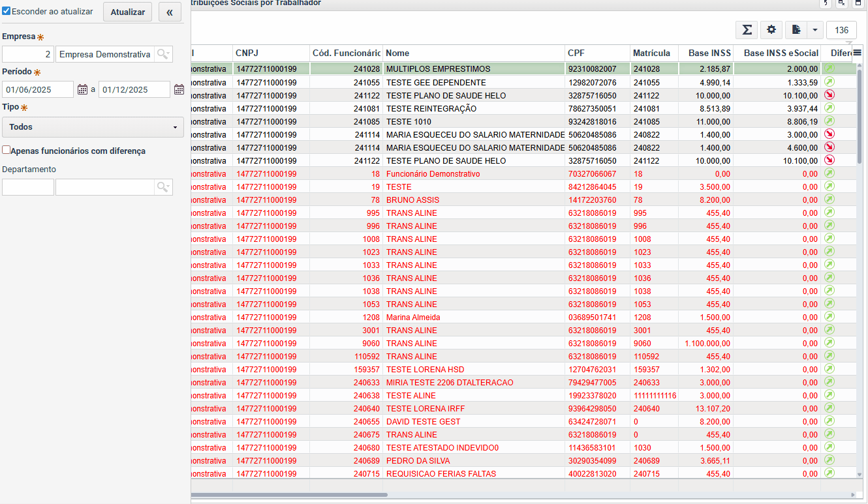868x504 pixels.
Task: Open the grid column menu icon
Action: (858, 53)
